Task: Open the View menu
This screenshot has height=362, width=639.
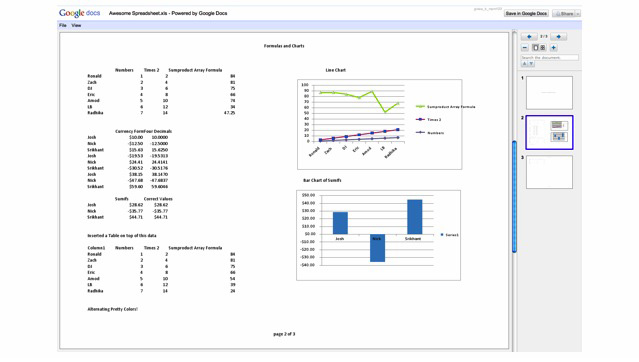Action: tap(76, 25)
